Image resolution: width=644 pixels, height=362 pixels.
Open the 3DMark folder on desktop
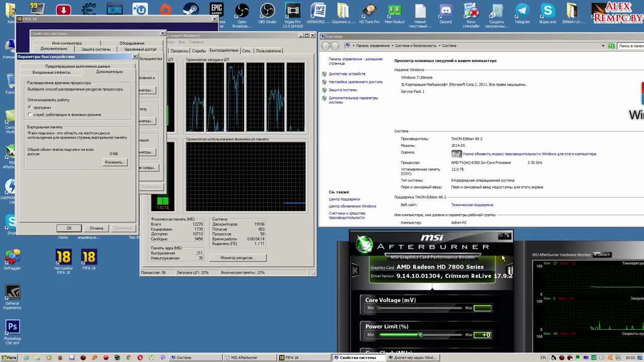pos(573,13)
